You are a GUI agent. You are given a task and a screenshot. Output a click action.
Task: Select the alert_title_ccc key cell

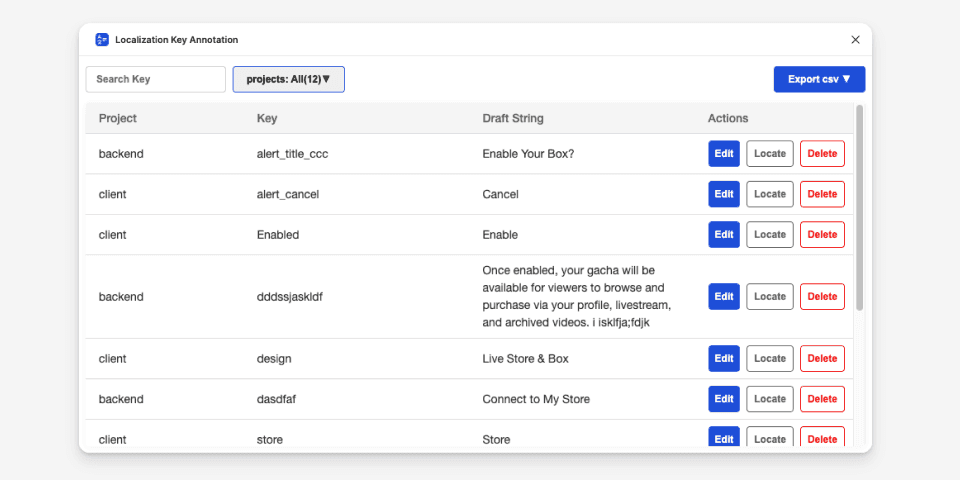pyautogui.click(x=292, y=154)
